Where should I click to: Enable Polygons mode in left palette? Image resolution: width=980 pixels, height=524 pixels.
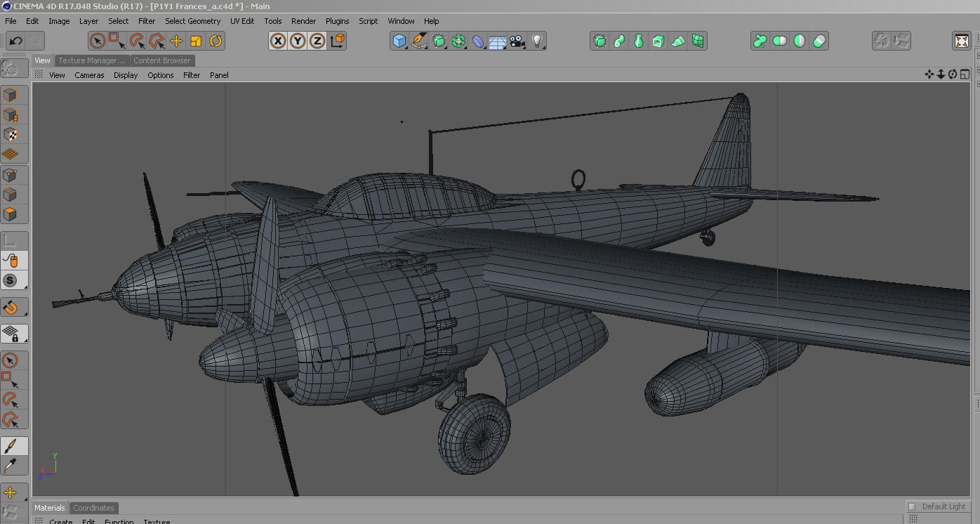coord(10,214)
